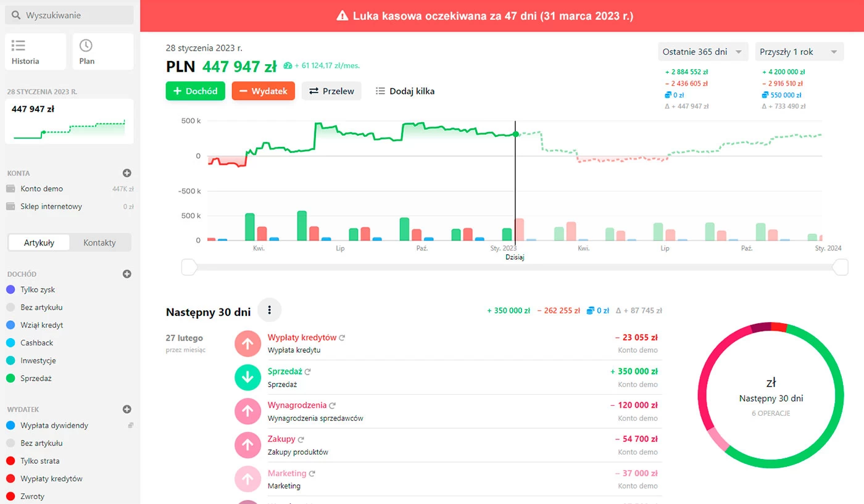Click the monthly speed gauge icon

pyautogui.click(x=288, y=65)
